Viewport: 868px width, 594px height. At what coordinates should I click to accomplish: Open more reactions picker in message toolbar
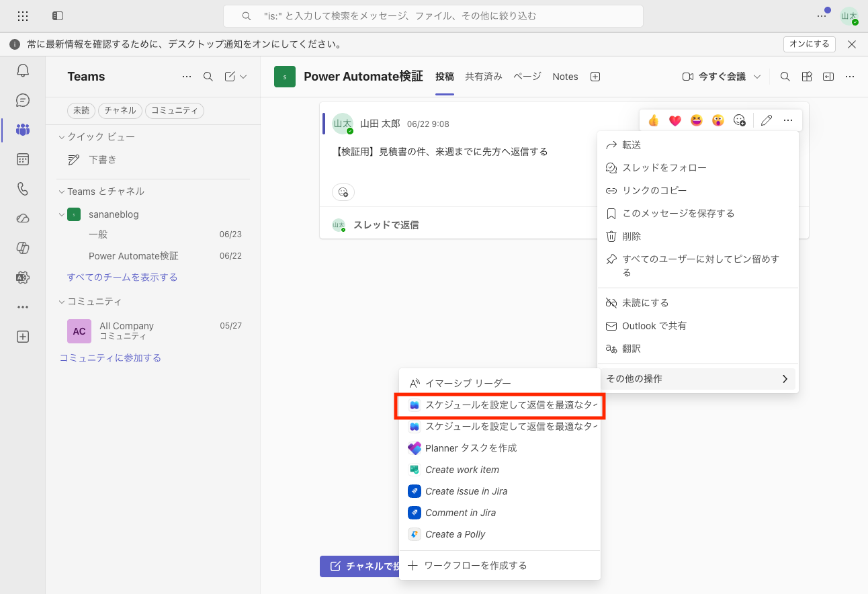click(x=740, y=120)
